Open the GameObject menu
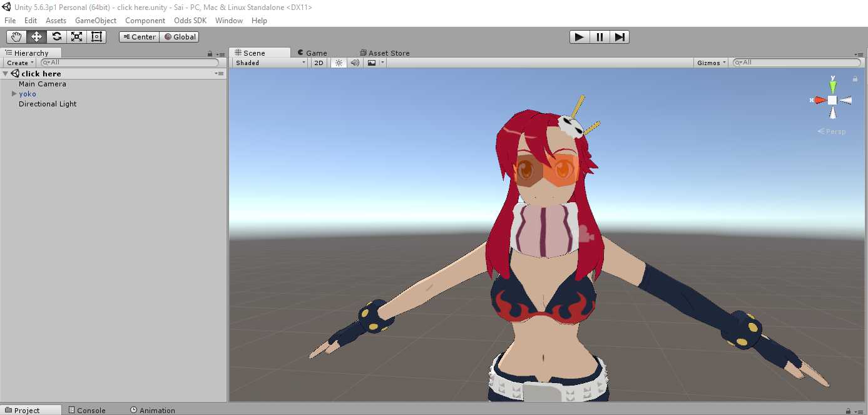The width and height of the screenshot is (868, 415). tap(95, 21)
